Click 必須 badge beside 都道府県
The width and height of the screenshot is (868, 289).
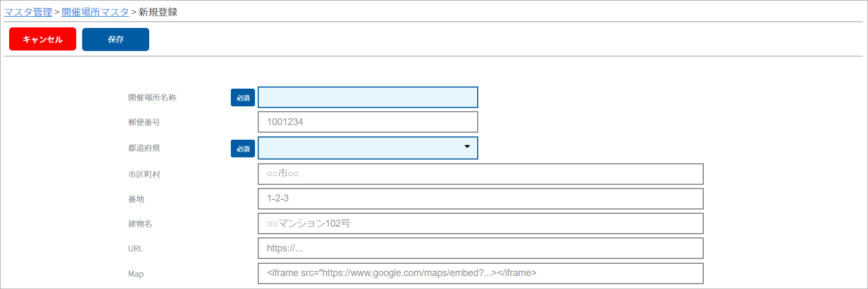pyautogui.click(x=243, y=149)
